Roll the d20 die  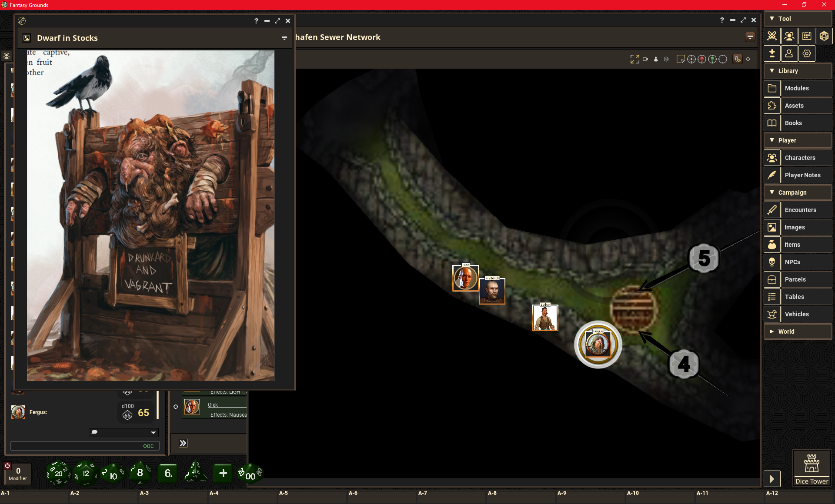click(58, 473)
